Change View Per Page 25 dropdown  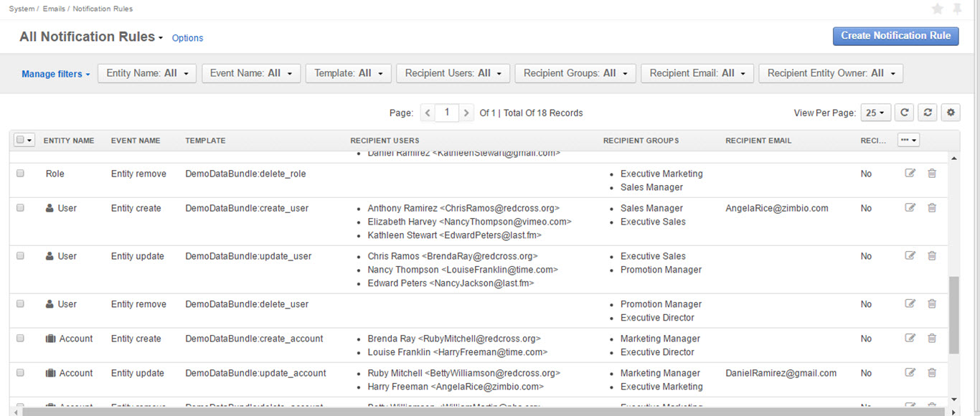pos(875,113)
